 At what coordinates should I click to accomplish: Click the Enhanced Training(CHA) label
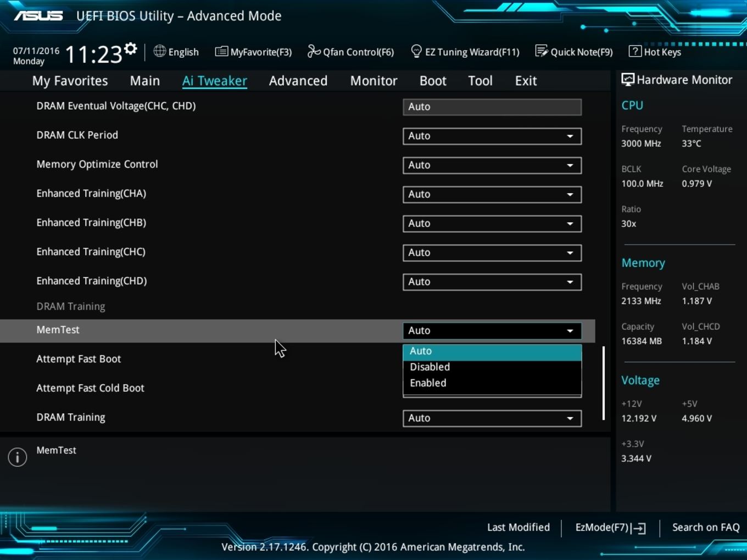[x=91, y=193]
